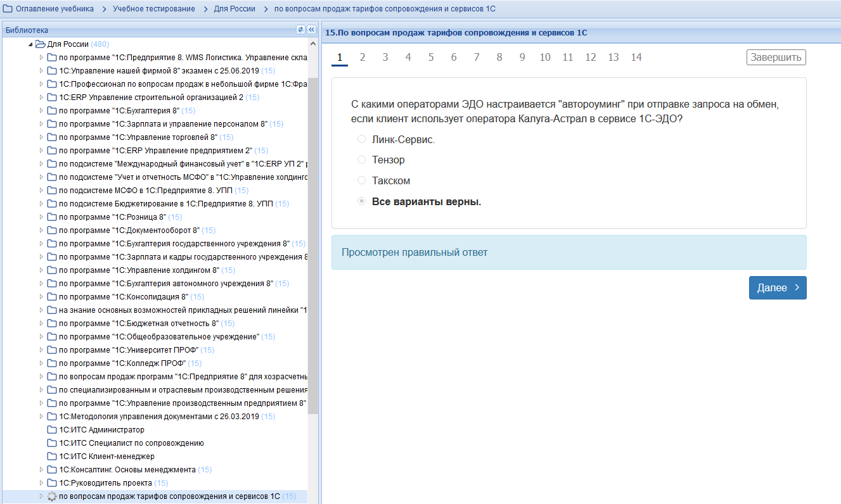Image resolution: width=841 pixels, height=504 pixels.
Task: Expand the 1С:Розница 8 tree node
Action: (42, 217)
